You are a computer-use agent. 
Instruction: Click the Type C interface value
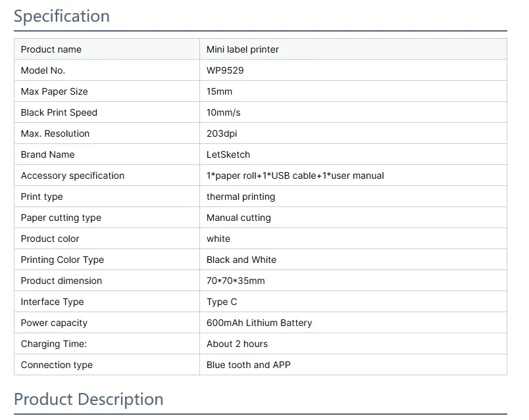point(222,302)
